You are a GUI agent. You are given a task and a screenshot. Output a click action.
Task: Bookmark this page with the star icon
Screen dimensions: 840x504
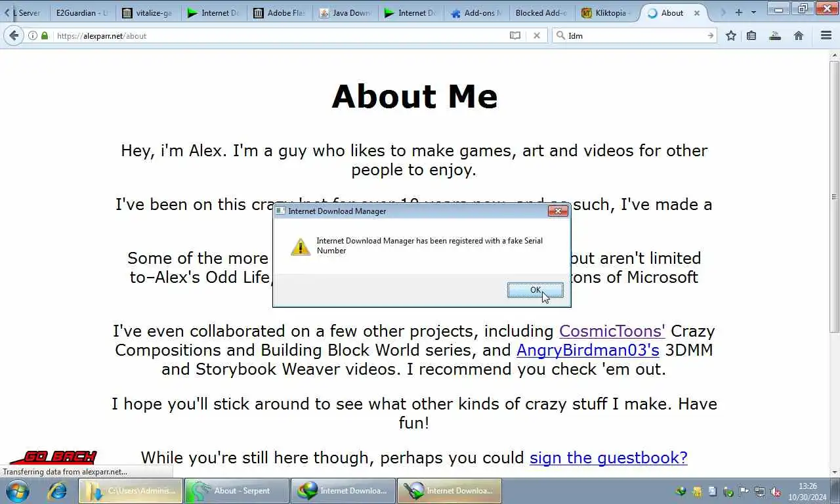point(730,36)
